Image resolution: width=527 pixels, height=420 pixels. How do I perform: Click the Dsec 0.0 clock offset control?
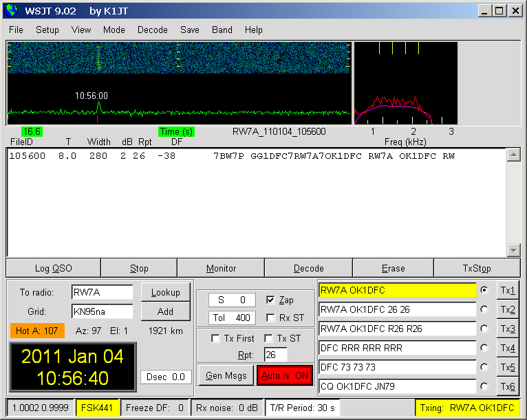coord(166,377)
